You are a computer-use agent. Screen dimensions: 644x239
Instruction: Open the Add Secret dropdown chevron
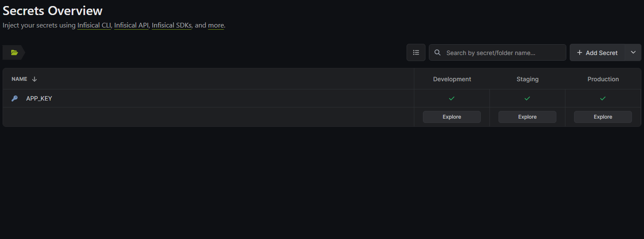[633, 52]
